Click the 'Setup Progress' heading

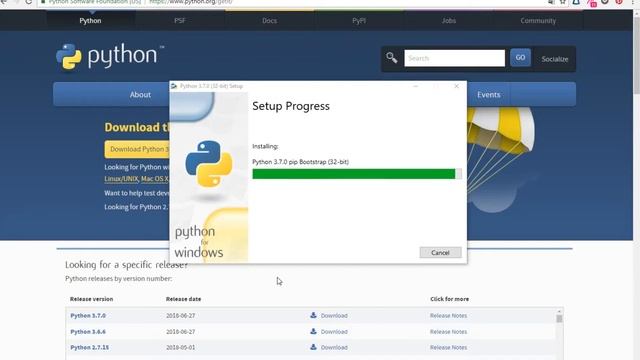click(x=291, y=106)
